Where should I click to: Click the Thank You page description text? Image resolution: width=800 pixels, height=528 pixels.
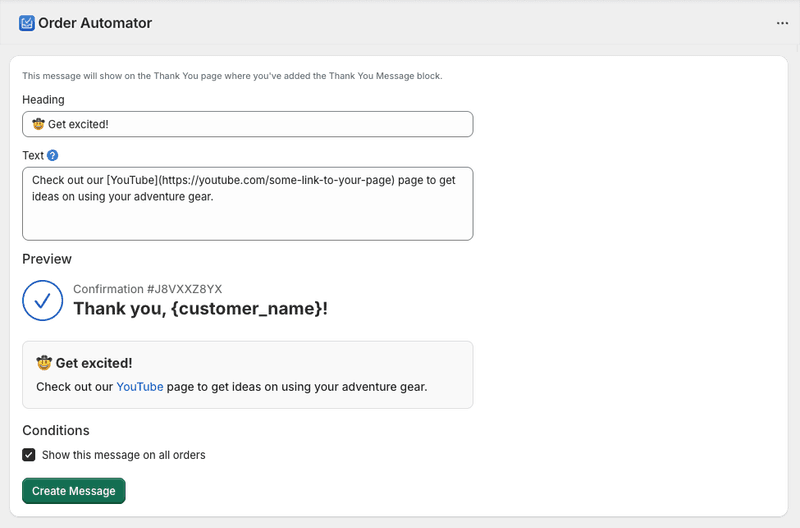(232, 76)
